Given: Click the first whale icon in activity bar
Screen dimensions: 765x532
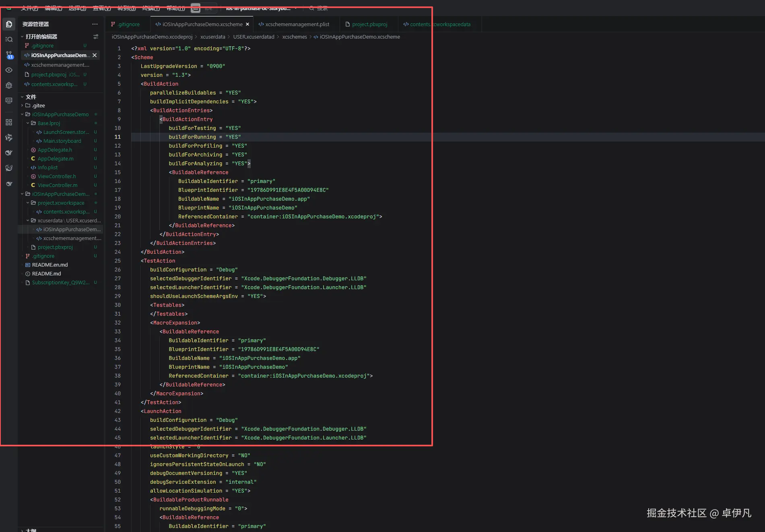Looking at the screenshot, I should click(9, 153).
